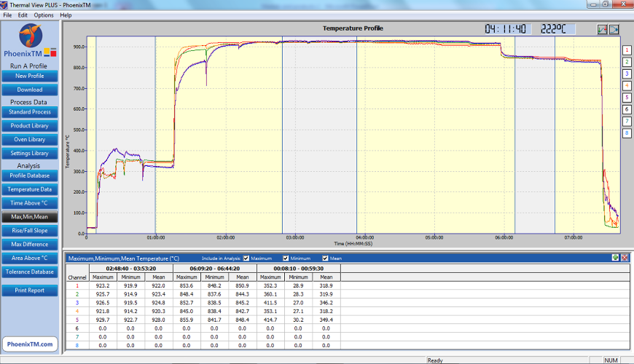Toggle channel 1 trace button
This screenshot has height=364, width=634.
pyautogui.click(x=626, y=50)
